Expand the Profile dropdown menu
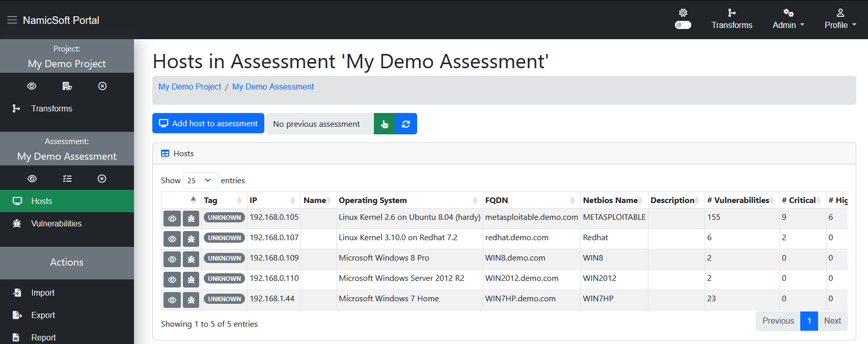 pyautogui.click(x=840, y=19)
